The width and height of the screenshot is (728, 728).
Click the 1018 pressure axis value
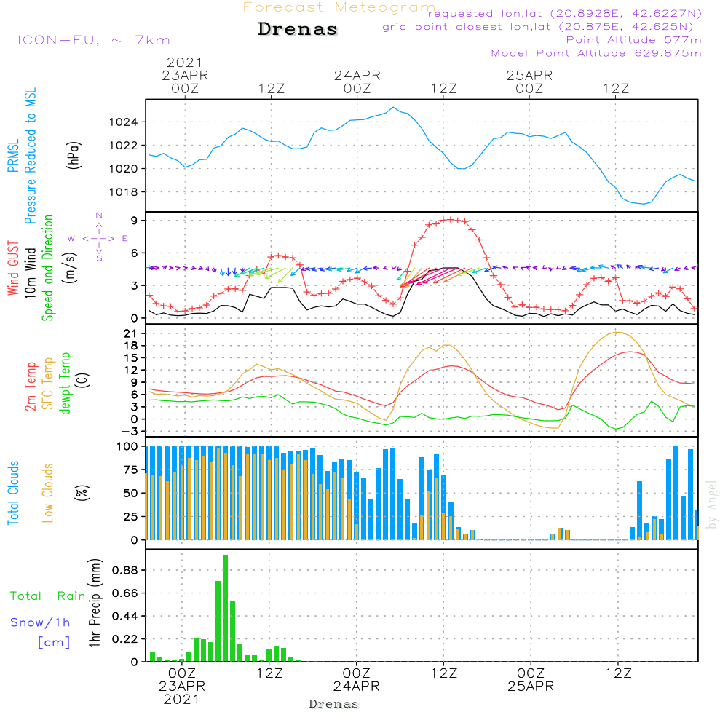click(x=123, y=192)
